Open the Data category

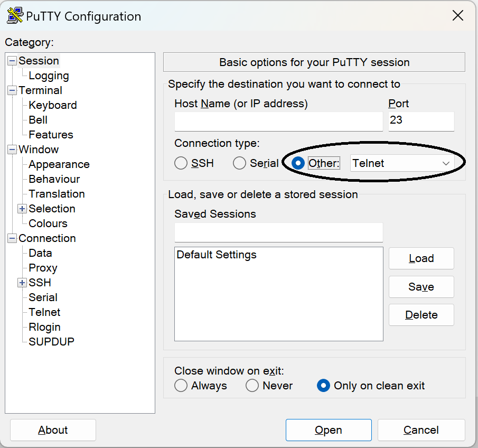click(x=40, y=253)
